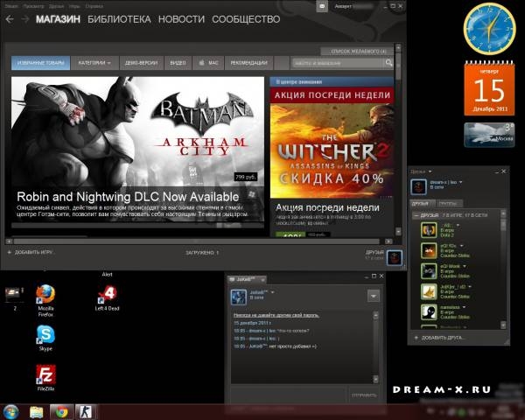Open the user avatar beside ДРУЗЬЯ in Steam footer
525x420 pixels.
(395, 257)
